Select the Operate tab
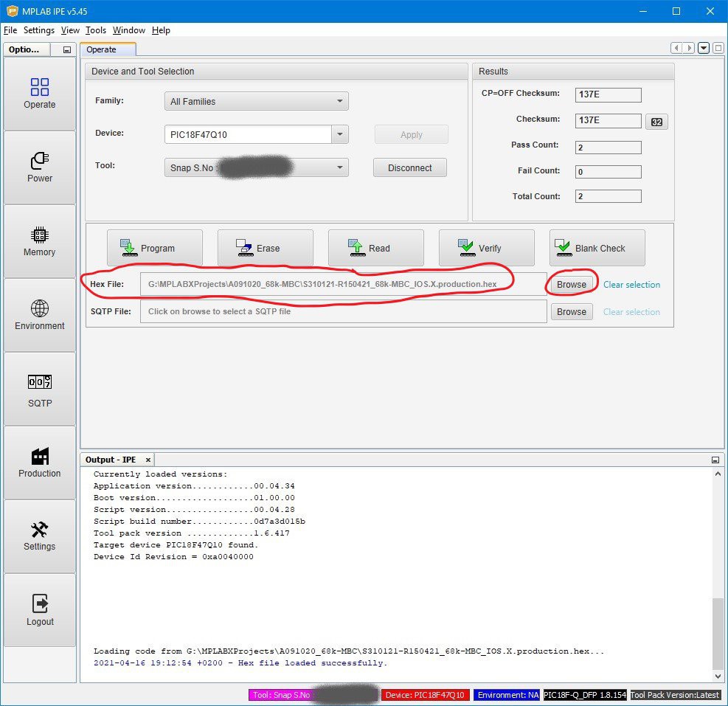The width and height of the screenshot is (728, 706). 108,49
